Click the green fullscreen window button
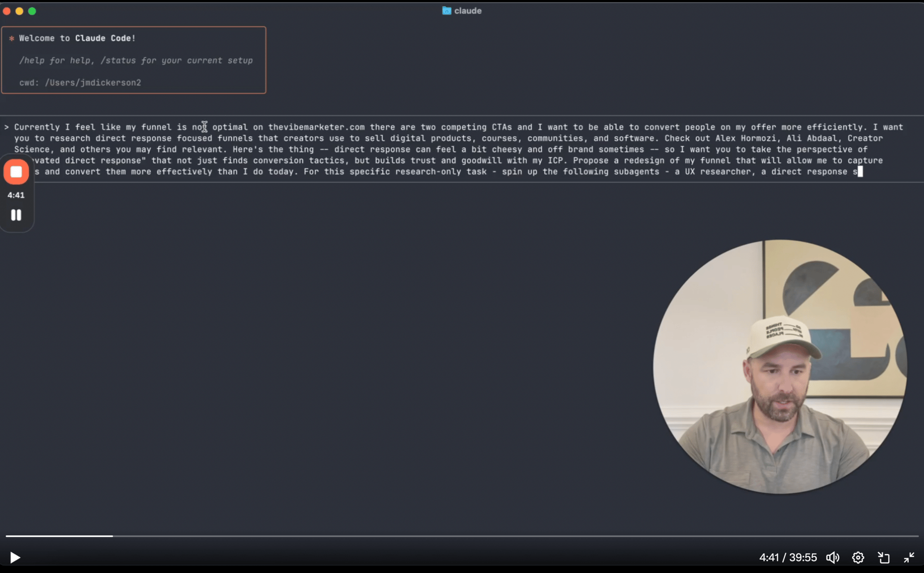Image resolution: width=924 pixels, height=573 pixels. [32, 11]
